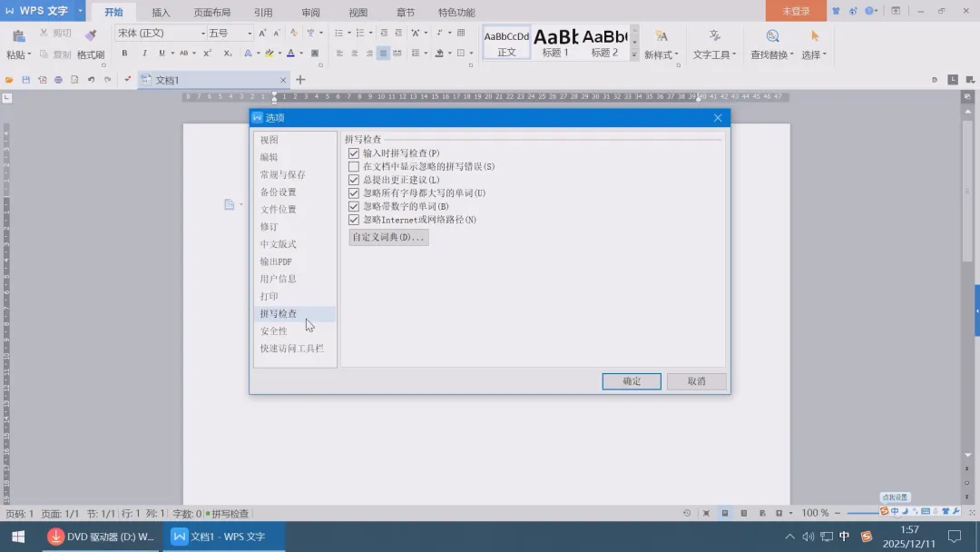
Task: Click the clear formatting eraser icon
Action: coord(293,33)
